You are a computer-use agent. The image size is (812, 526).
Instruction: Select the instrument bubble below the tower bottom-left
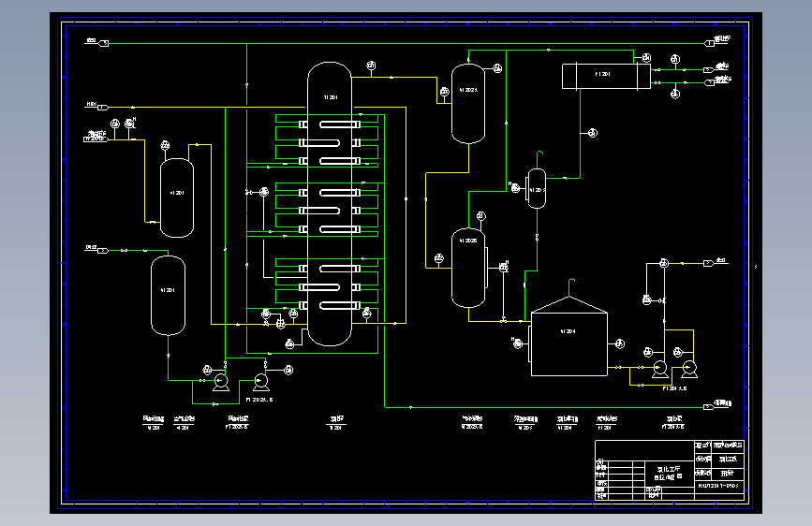tap(290, 343)
